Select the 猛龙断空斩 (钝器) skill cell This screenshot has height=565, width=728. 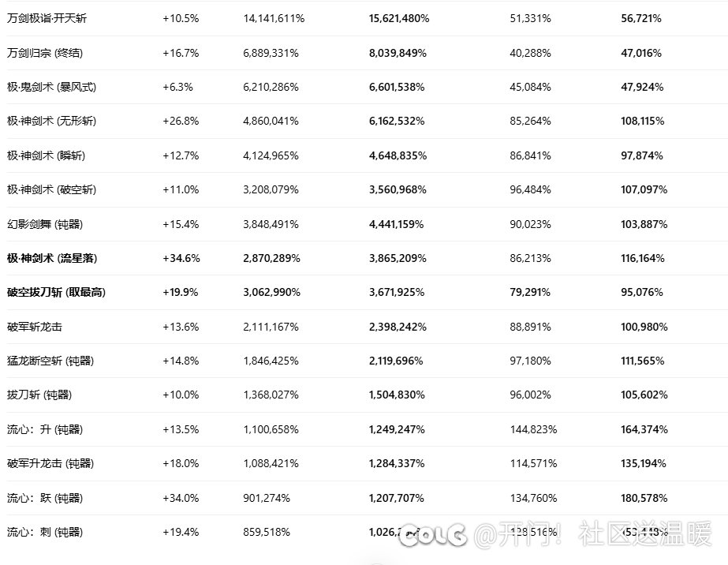point(50,361)
